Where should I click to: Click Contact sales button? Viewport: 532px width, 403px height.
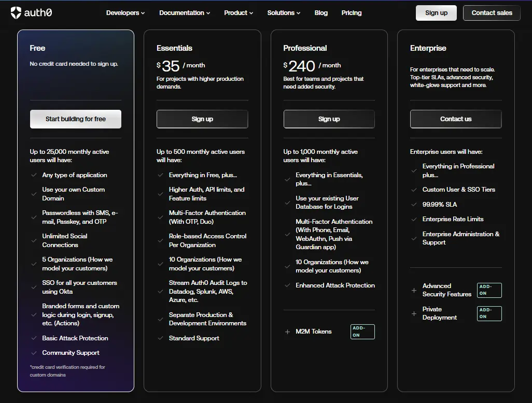coord(492,13)
